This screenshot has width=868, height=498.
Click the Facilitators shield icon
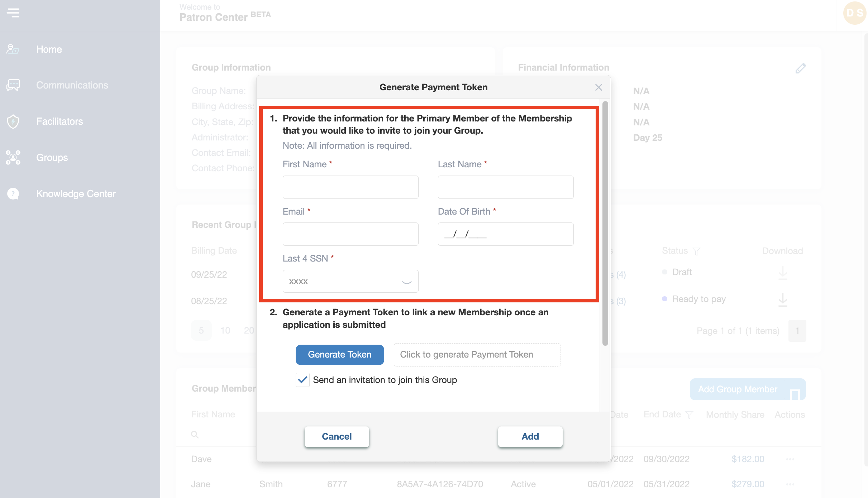coord(13,121)
